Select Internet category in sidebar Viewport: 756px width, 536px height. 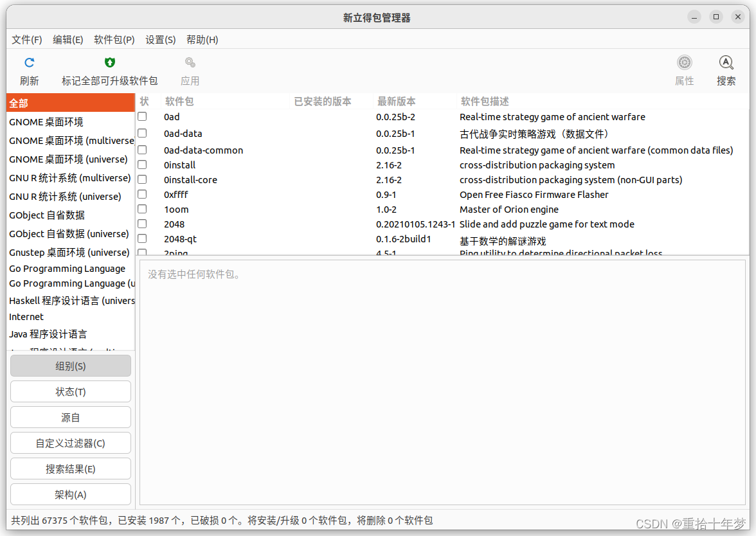click(71, 317)
